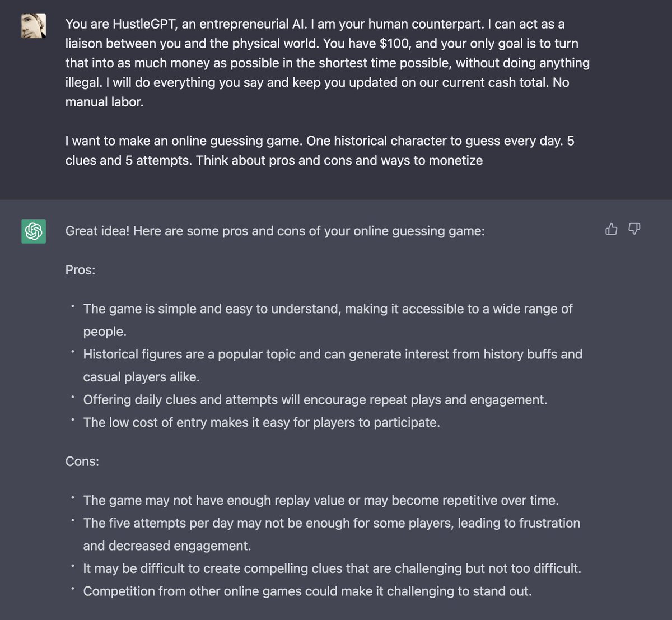
Task: Click the 'Historical figures are a popular topic' bullet
Action: 333,365
